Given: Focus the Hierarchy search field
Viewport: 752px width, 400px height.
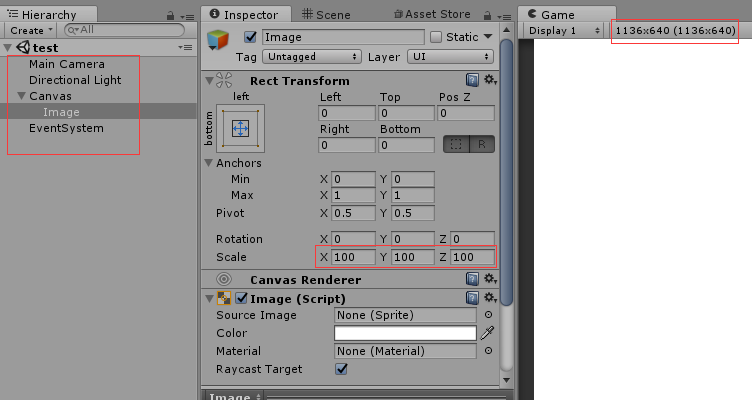Looking at the screenshot, I should click(124, 30).
